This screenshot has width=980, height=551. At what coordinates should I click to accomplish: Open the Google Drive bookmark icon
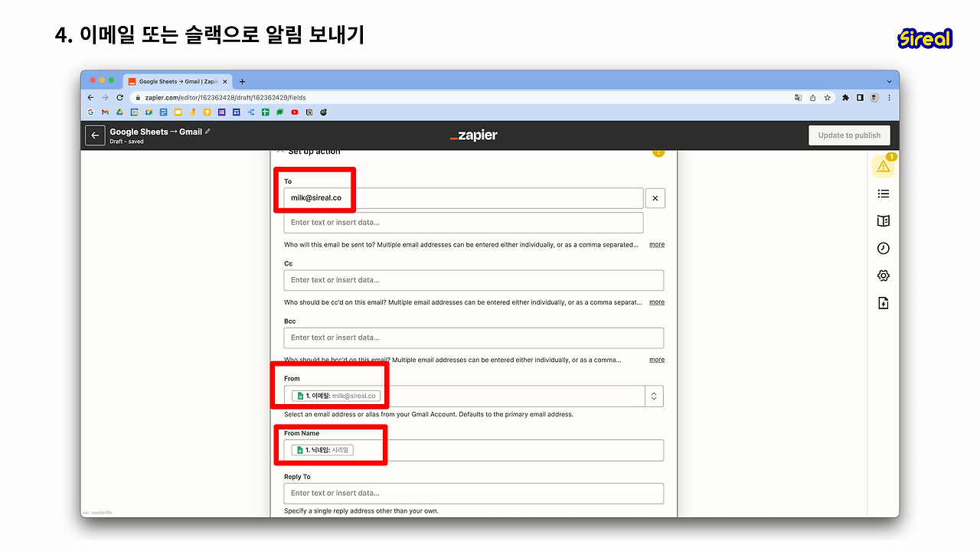119,112
